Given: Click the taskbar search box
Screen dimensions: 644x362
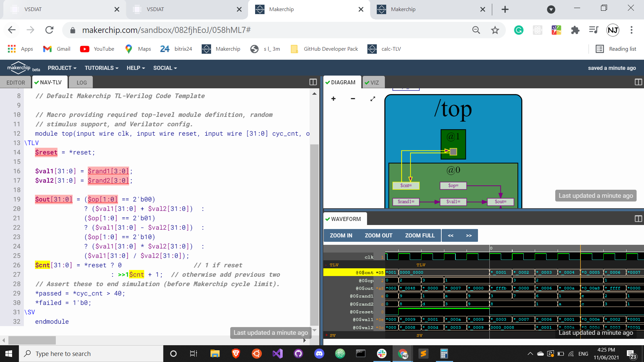Looking at the screenshot, I should (x=91, y=354).
